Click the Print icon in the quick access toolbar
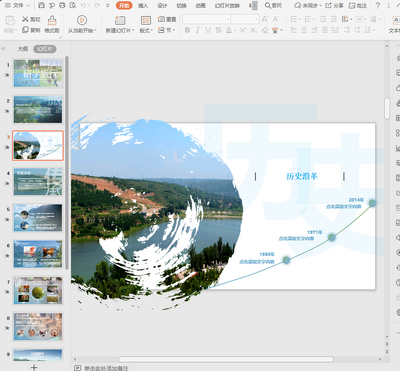The width and height of the screenshot is (400, 371). 62,5
